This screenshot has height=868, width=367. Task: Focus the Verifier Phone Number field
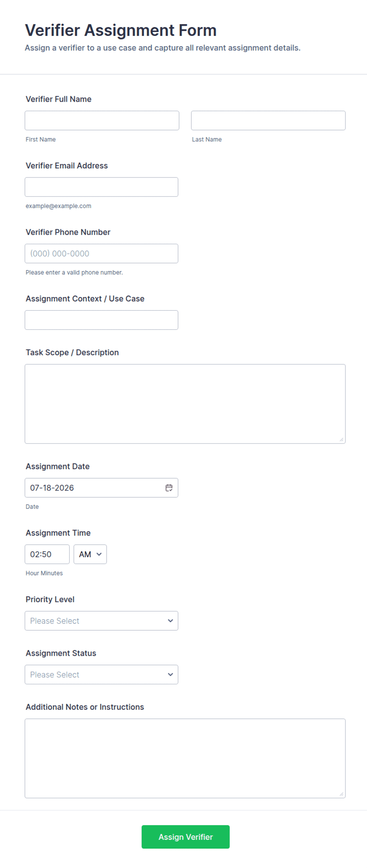[101, 254]
